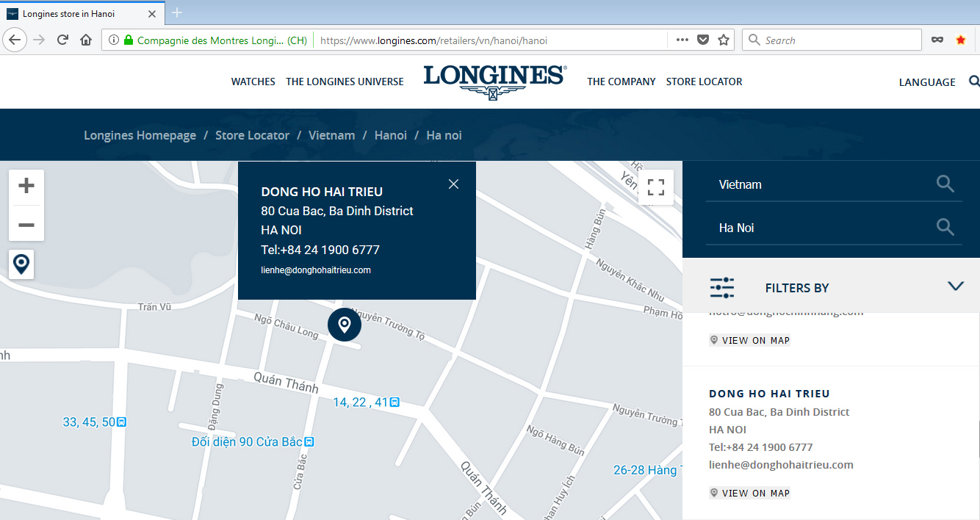Click the upper View on Map link
980x520 pixels.
click(x=749, y=340)
